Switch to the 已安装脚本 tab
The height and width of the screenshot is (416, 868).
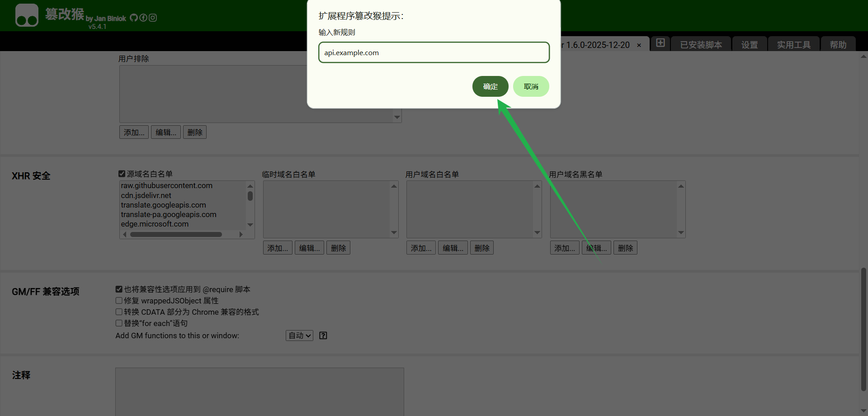[701, 45]
